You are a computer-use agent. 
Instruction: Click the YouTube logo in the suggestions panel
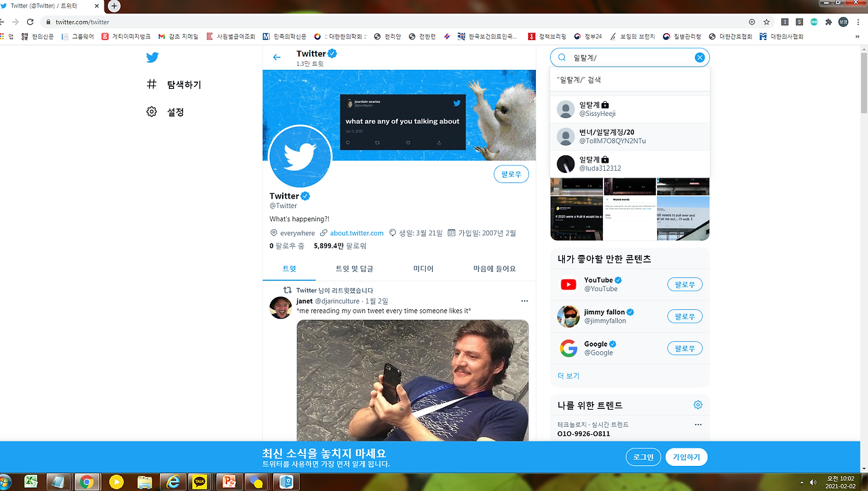point(568,284)
